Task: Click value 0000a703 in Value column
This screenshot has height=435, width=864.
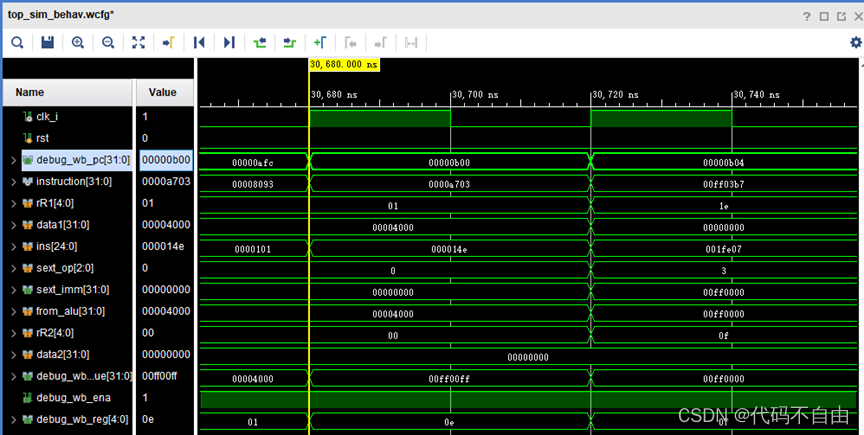Action: tap(166, 182)
